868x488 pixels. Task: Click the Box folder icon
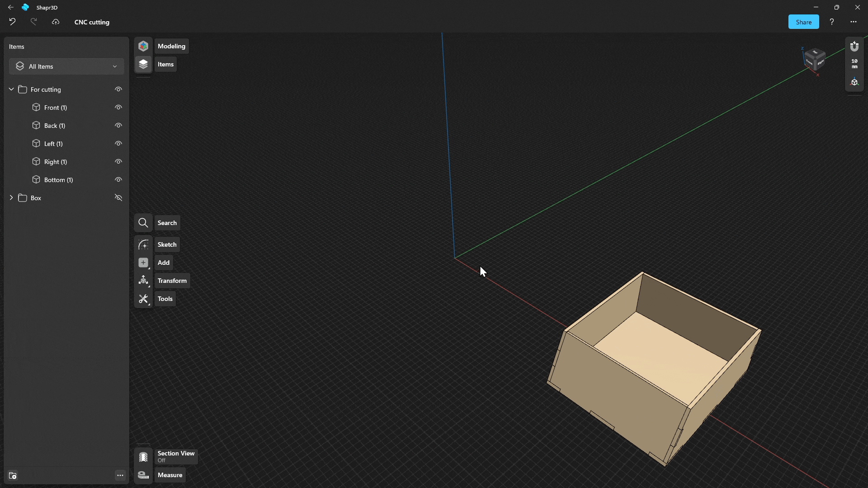click(x=23, y=198)
